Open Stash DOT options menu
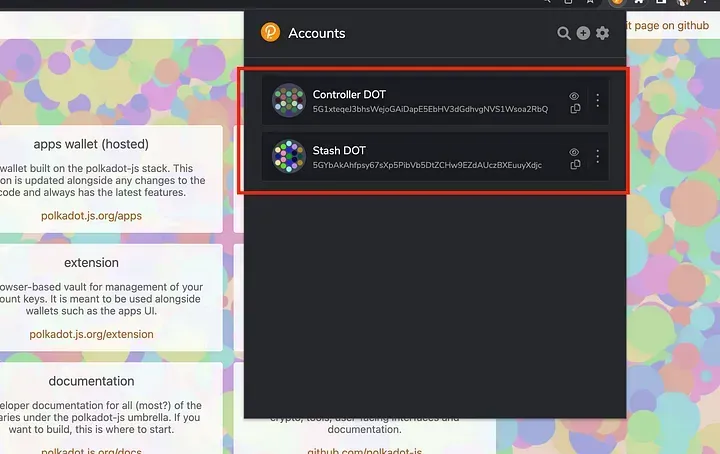The image size is (720, 454). pyautogui.click(x=597, y=157)
